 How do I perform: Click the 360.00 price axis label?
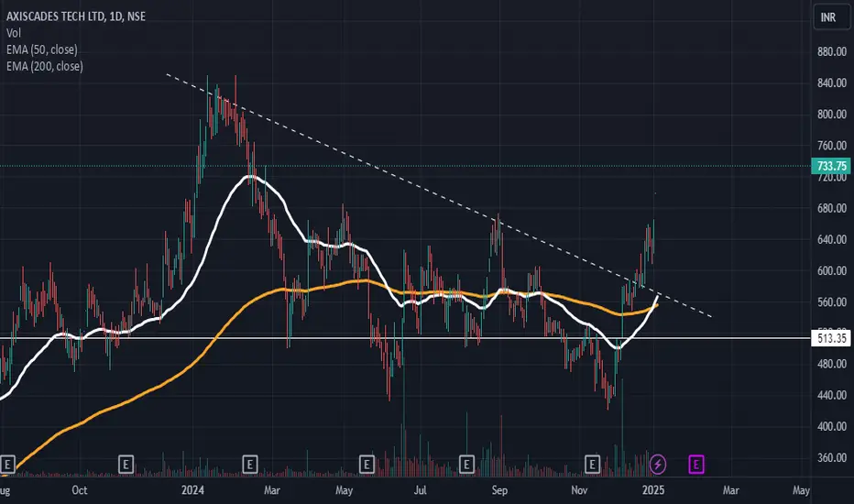tap(832, 457)
